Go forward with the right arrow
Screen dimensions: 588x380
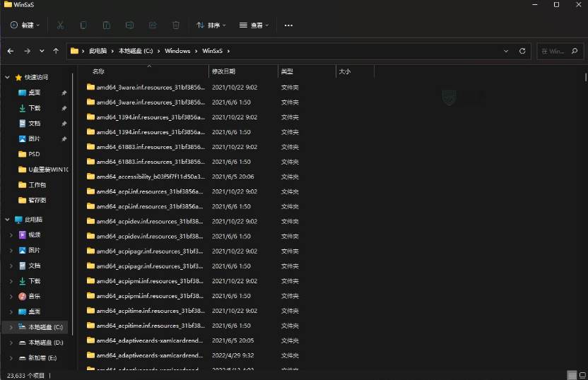[28, 51]
